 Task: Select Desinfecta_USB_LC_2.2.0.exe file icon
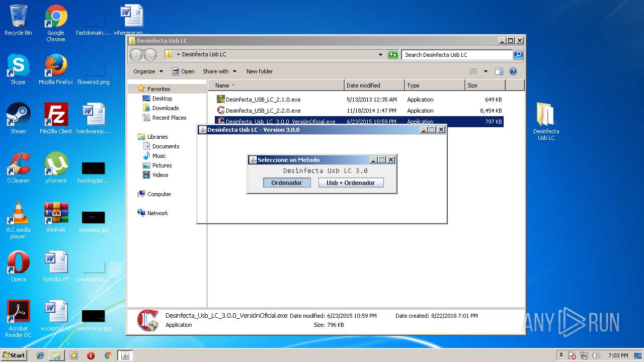coord(220,110)
